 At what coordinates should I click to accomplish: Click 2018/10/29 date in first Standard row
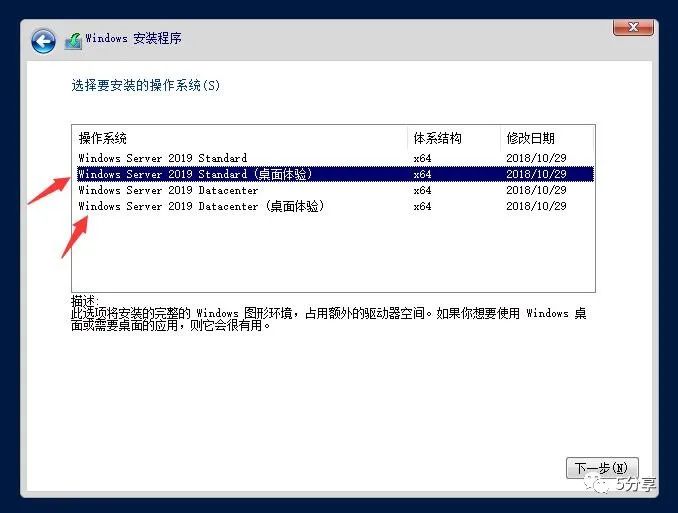[x=536, y=158]
